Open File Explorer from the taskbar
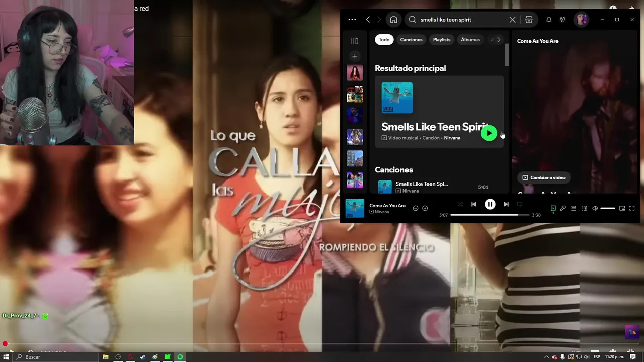Screen dimensions: 644x362 [x=106, y=357]
